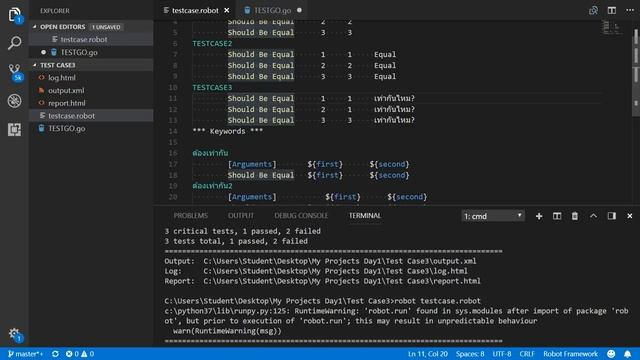Split the terminal panel

coord(557,216)
